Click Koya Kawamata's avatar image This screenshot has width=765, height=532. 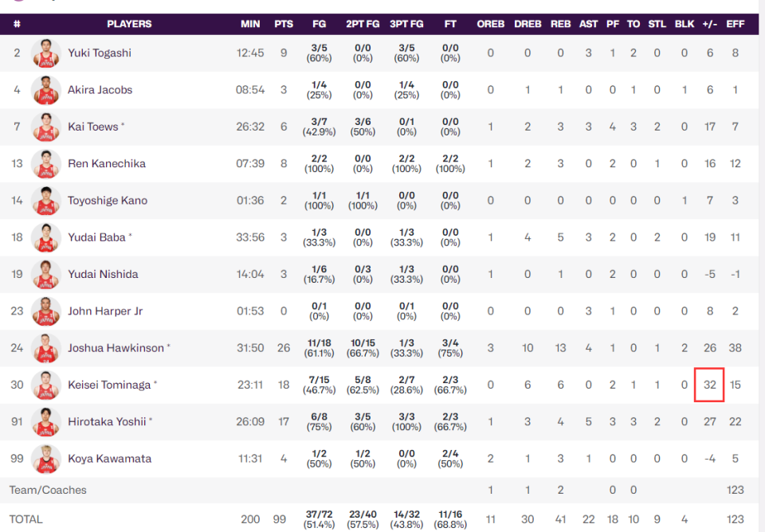click(46, 459)
